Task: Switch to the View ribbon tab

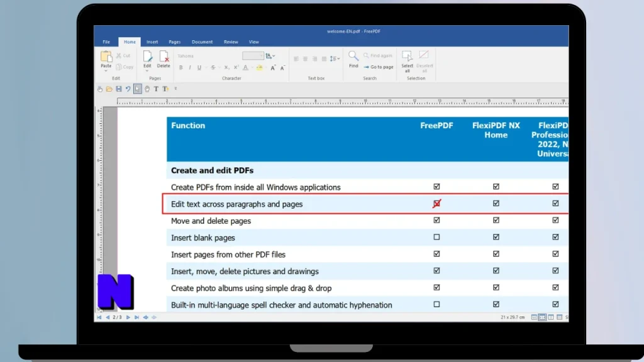Action: (254, 42)
